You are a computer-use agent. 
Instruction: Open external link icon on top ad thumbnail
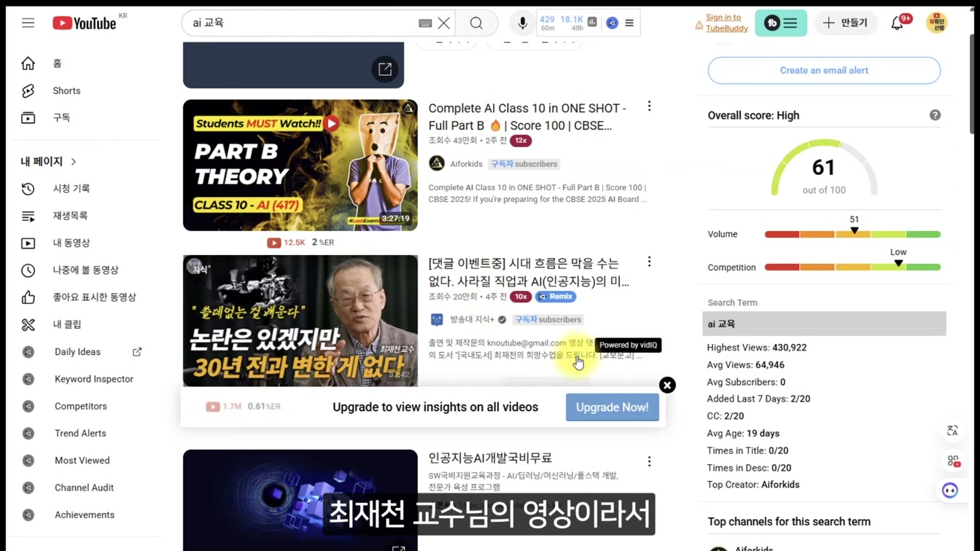point(385,69)
